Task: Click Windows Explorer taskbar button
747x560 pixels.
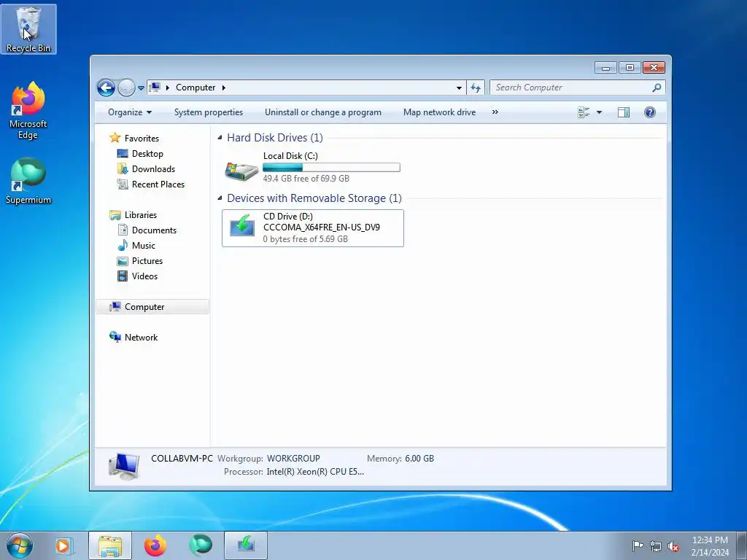Action: 110,545
